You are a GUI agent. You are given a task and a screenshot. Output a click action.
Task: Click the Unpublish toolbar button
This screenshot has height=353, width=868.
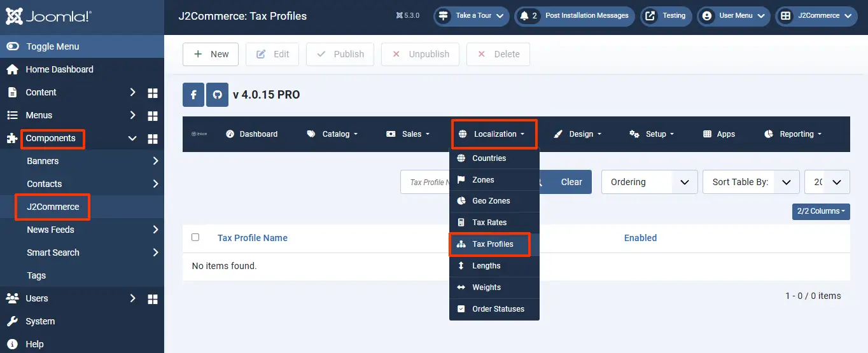click(x=420, y=54)
